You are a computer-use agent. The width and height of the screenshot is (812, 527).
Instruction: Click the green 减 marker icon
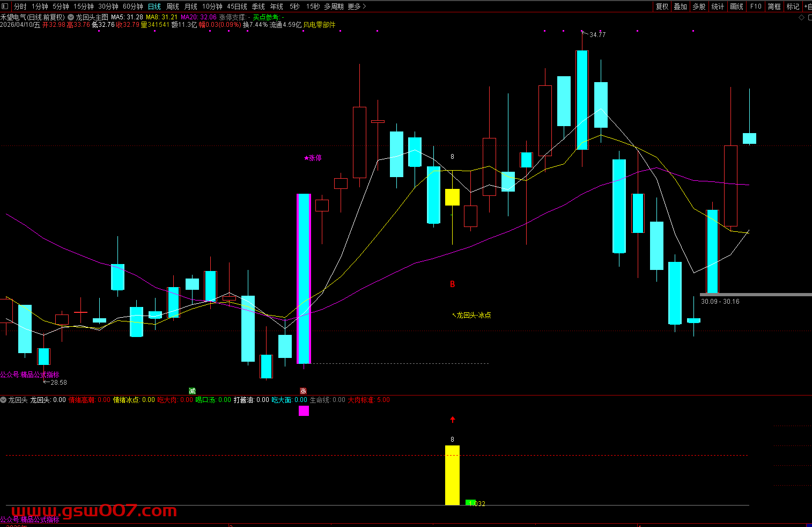192,391
